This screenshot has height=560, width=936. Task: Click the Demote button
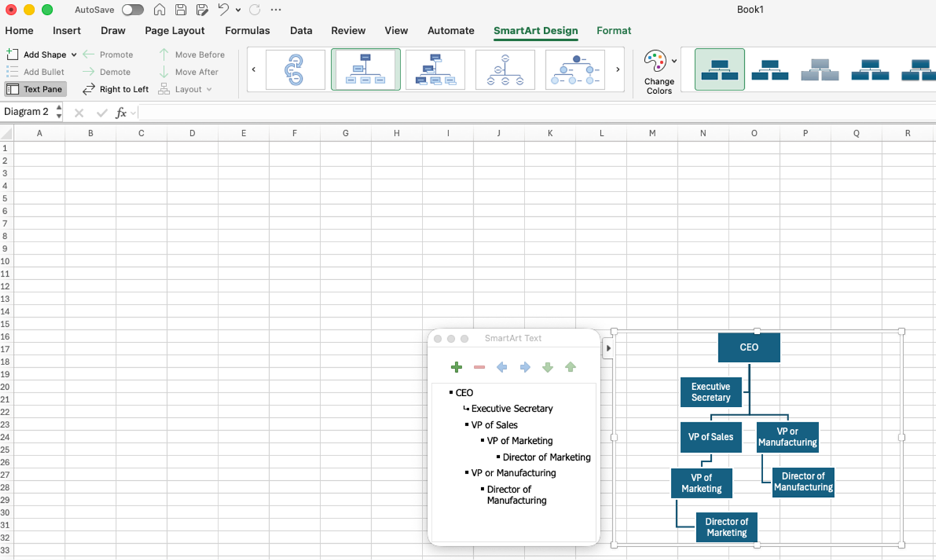pyautogui.click(x=107, y=72)
